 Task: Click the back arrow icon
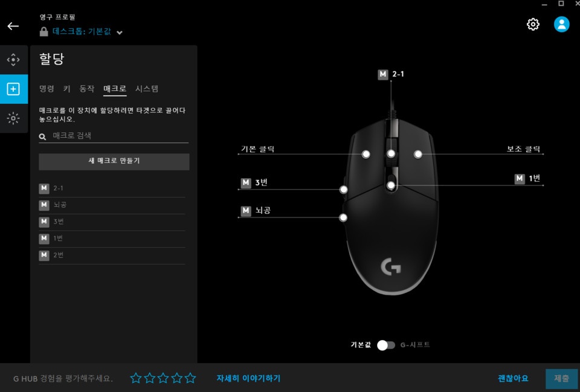13,26
